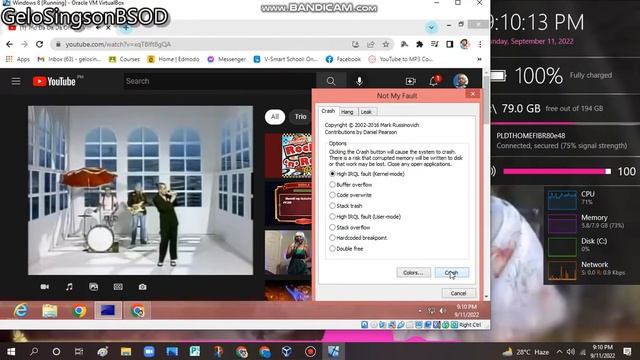Open the Courses bookmark
The image size is (640, 360).
coord(124,59)
